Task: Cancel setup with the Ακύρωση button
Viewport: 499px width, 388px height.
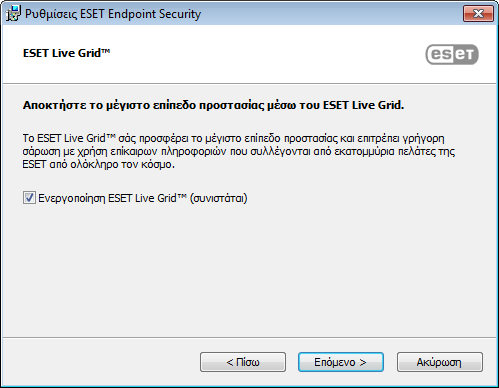Action: (440, 362)
